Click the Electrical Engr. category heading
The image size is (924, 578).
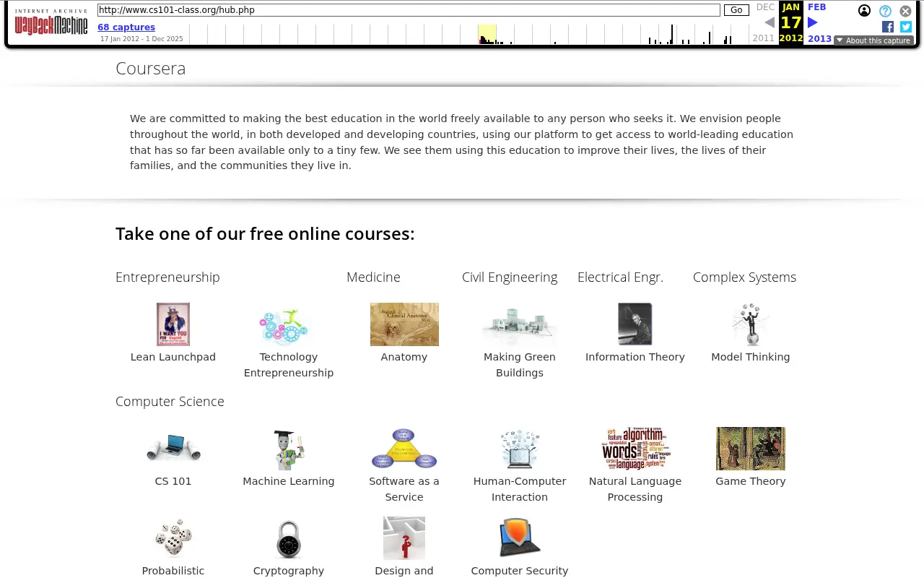pyautogui.click(x=620, y=277)
